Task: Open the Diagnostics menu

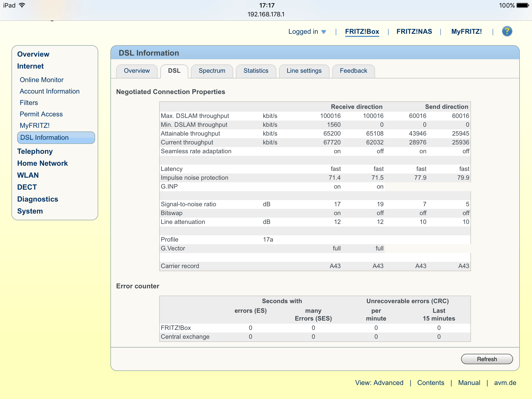Action: coord(37,199)
